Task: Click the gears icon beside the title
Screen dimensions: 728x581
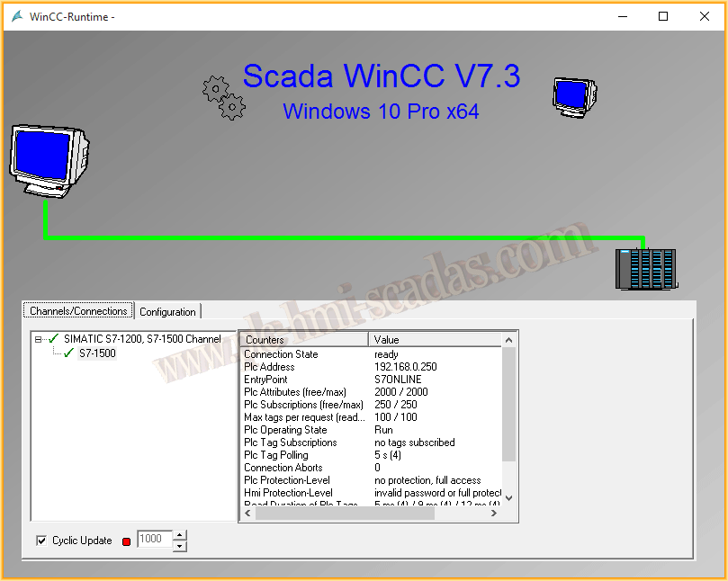Action: tap(224, 97)
